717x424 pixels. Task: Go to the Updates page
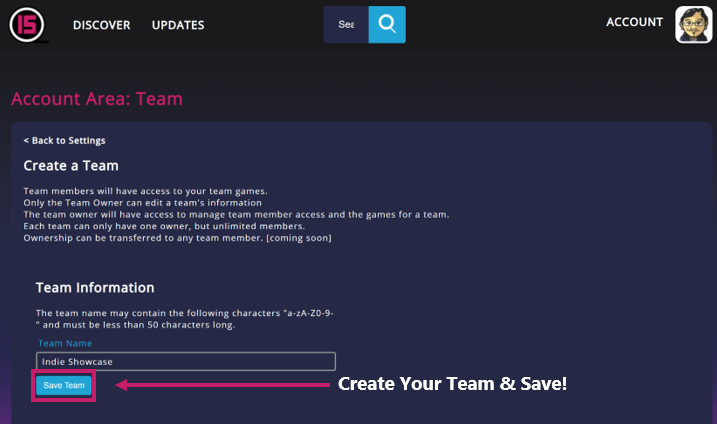[178, 25]
